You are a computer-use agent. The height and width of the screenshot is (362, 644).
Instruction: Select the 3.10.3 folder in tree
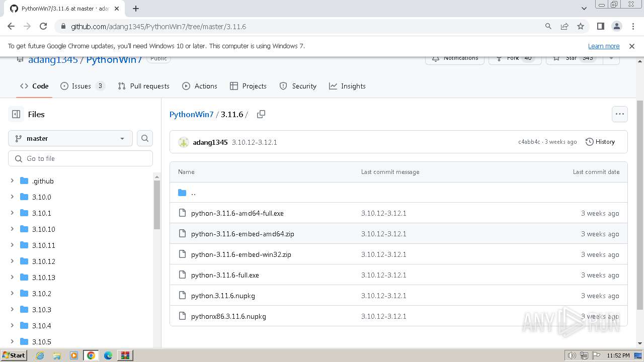point(42,310)
